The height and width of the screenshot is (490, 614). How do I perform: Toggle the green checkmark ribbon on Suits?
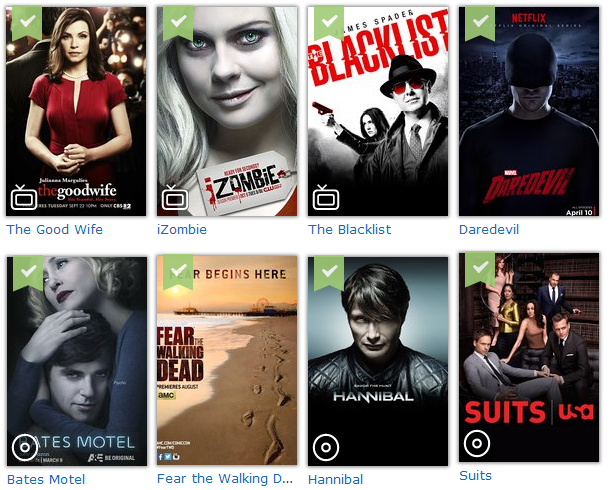[480, 269]
